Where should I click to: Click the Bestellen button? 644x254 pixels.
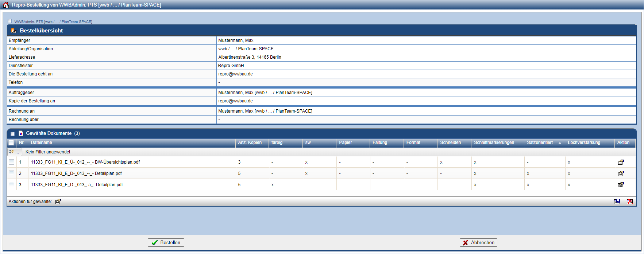click(166, 242)
